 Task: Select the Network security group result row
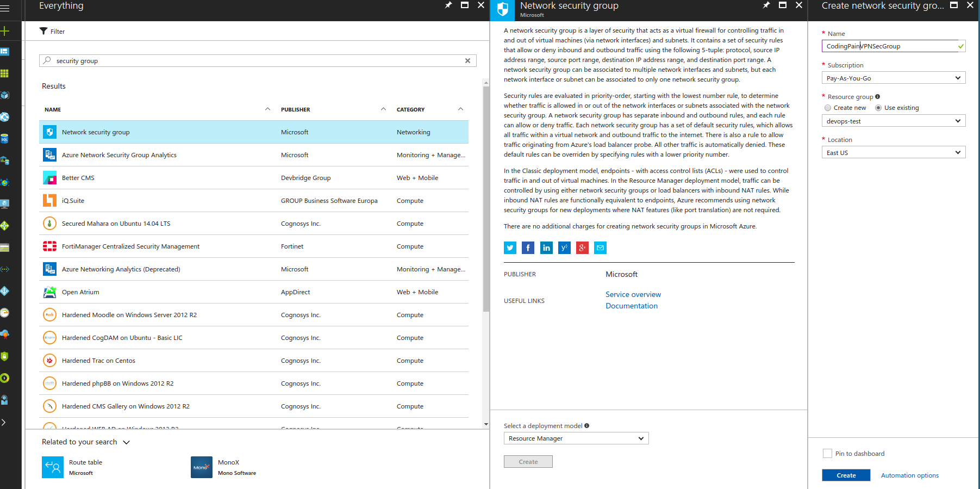click(254, 132)
